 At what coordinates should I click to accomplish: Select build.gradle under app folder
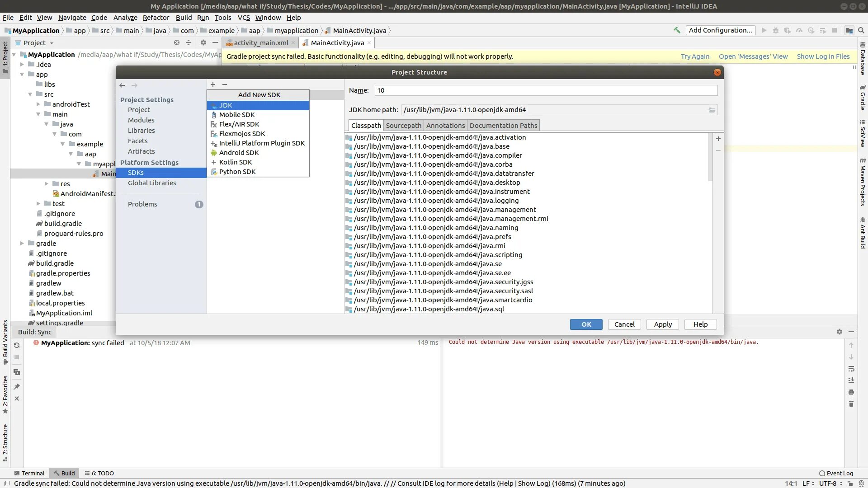click(63, 224)
